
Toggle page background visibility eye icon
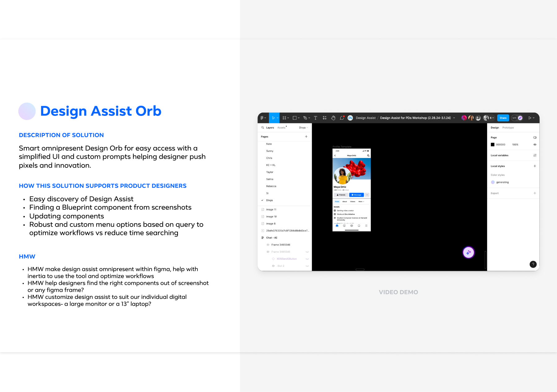click(535, 145)
